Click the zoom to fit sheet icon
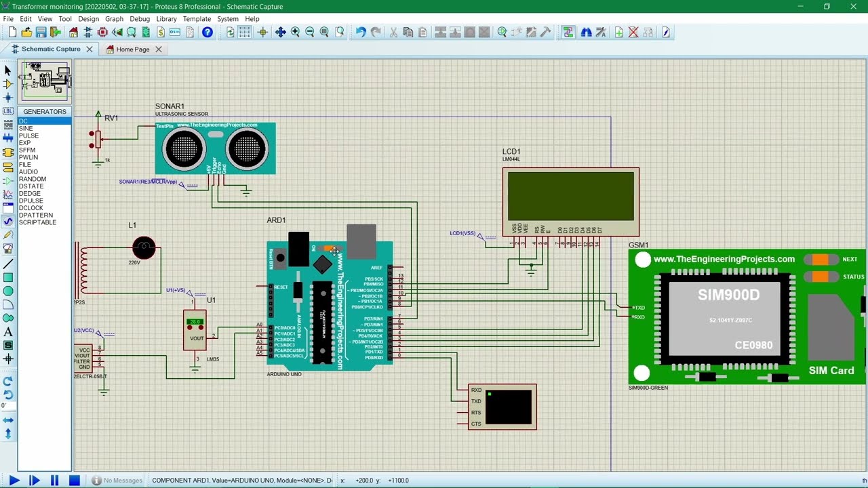The width and height of the screenshot is (868, 488). coord(324,32)
